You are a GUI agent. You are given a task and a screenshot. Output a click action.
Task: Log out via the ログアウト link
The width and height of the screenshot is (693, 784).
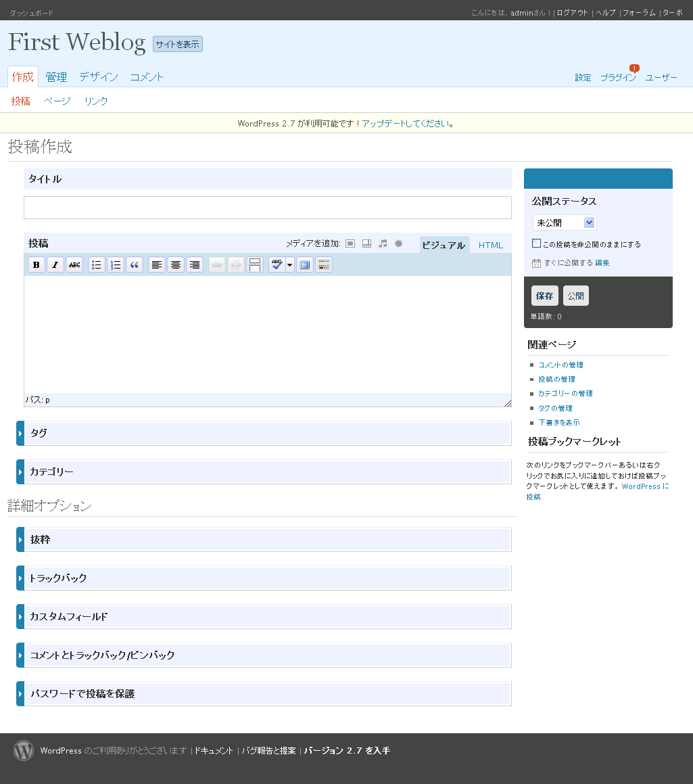572,12
